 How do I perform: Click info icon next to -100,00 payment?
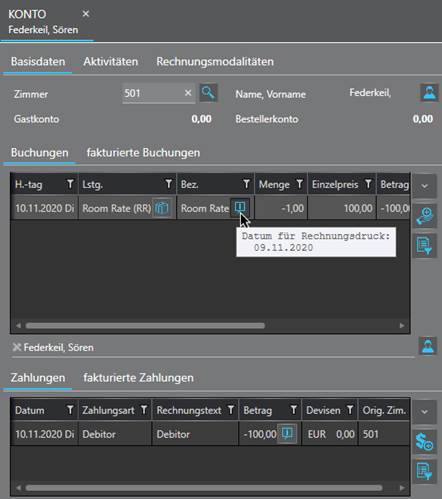pos(287,433)
